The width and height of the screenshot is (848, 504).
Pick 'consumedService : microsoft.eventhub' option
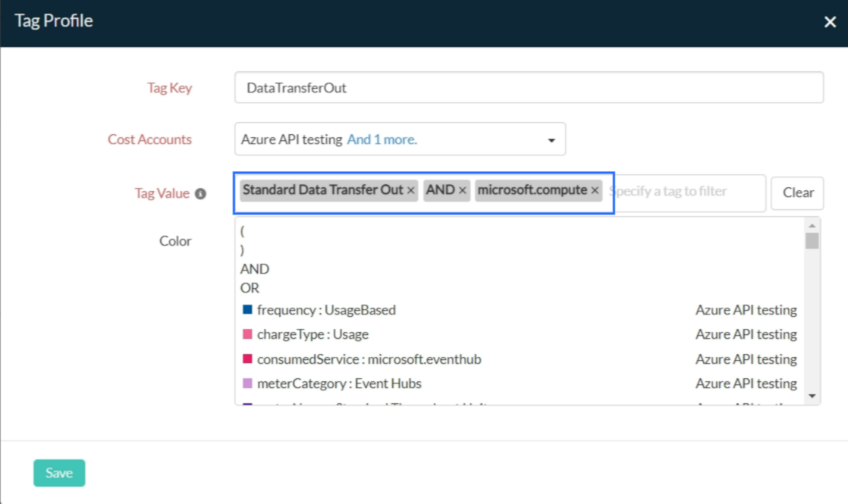coord(369,359)
